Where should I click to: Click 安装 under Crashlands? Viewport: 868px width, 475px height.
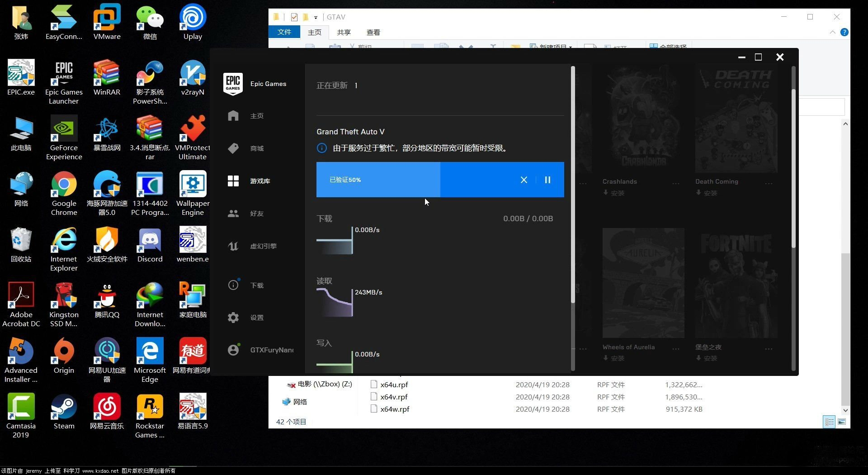tap(613, 193)
